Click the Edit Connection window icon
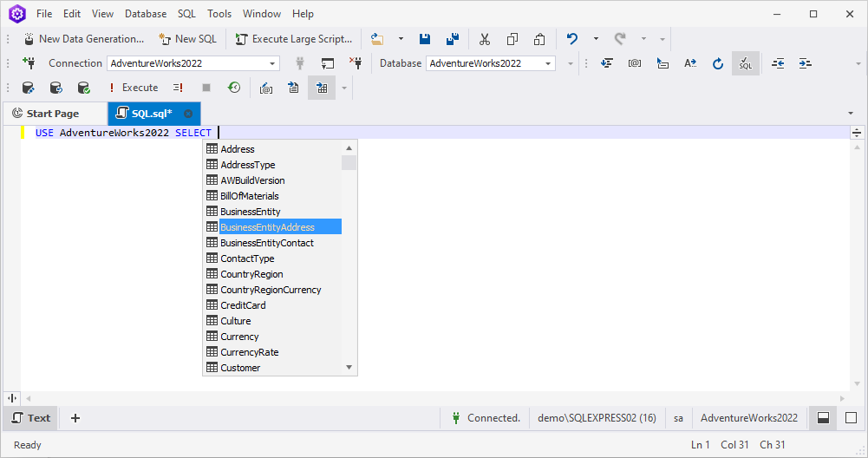The image size is (868, 458). click(x=328, y=63)
